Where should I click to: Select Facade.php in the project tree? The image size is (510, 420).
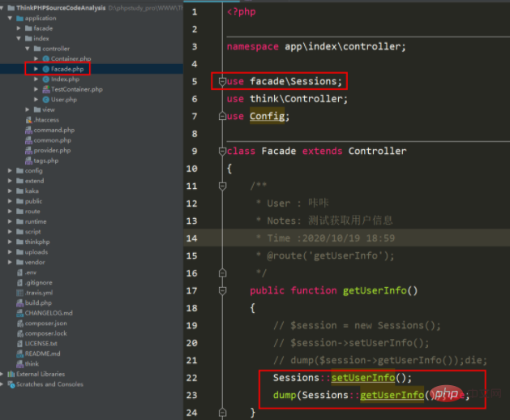click(67, 69)
